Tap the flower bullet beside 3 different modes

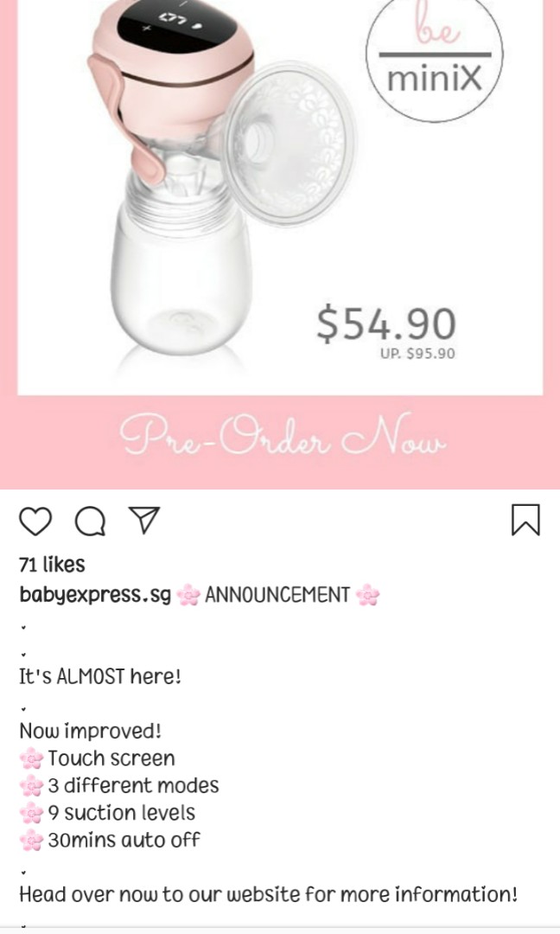pos(31,786)
